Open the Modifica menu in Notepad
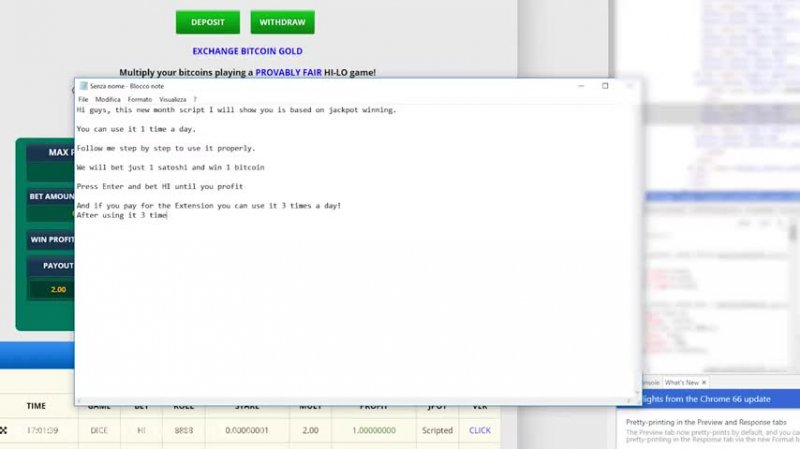Viewport: 800px width, 449px height. point(108,100)
